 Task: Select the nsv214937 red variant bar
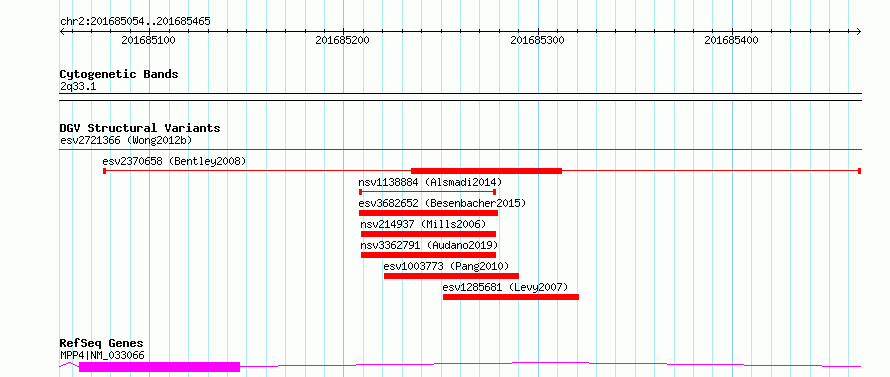tap(429, 234)
